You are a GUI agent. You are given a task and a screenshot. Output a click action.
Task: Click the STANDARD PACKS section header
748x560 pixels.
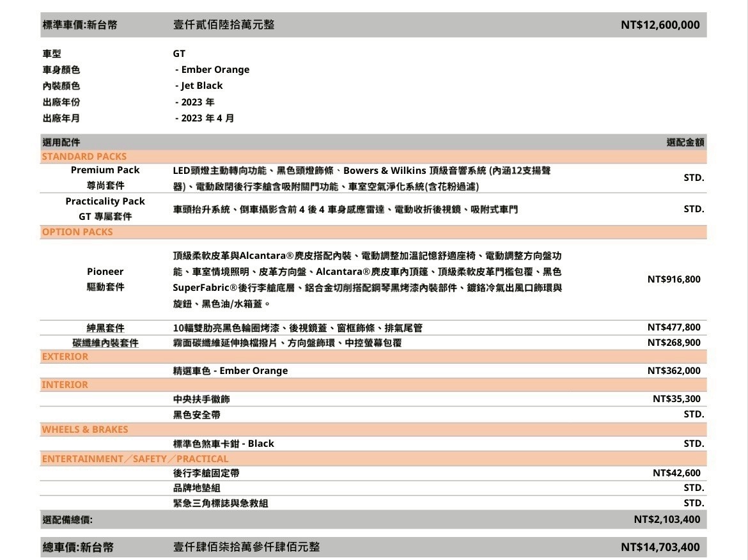pos(84,157)
